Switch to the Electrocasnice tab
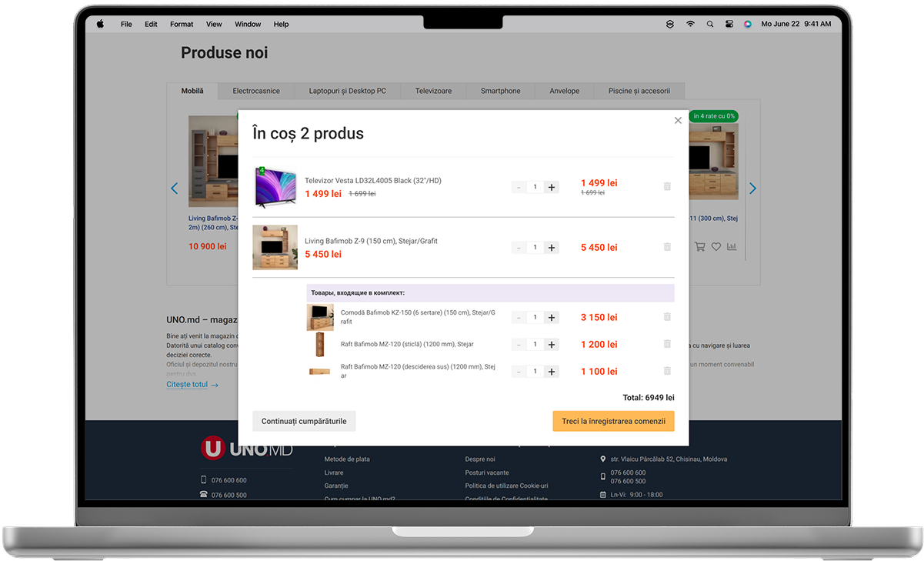 256,91
